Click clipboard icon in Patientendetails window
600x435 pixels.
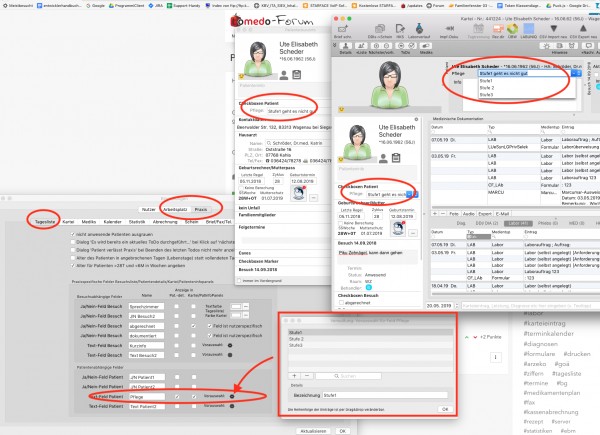pyautogui.click(x=297, y=75)
